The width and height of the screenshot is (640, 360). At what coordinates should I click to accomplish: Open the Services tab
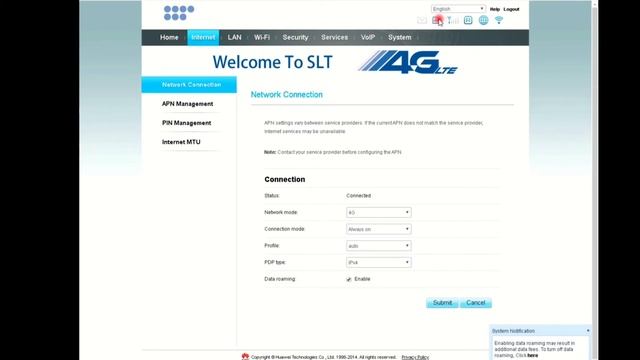coord(334,37)
